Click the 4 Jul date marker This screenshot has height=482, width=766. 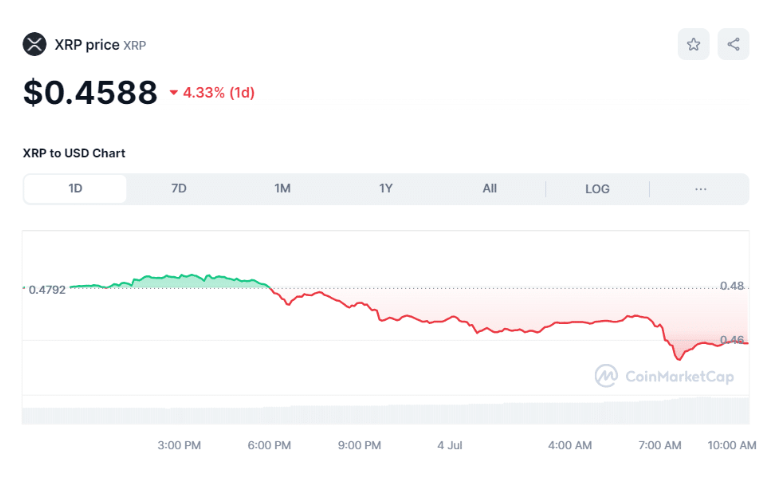[x=448, y=445]
